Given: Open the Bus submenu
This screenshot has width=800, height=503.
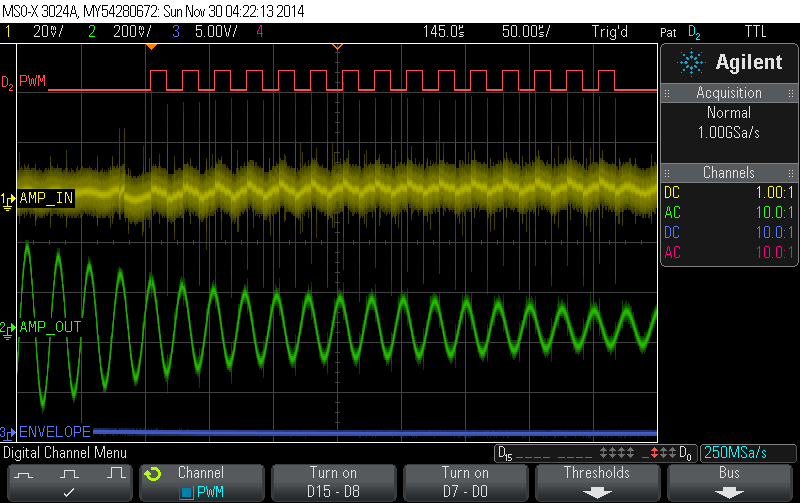Looking at the screenshot, I should (729, 481).
